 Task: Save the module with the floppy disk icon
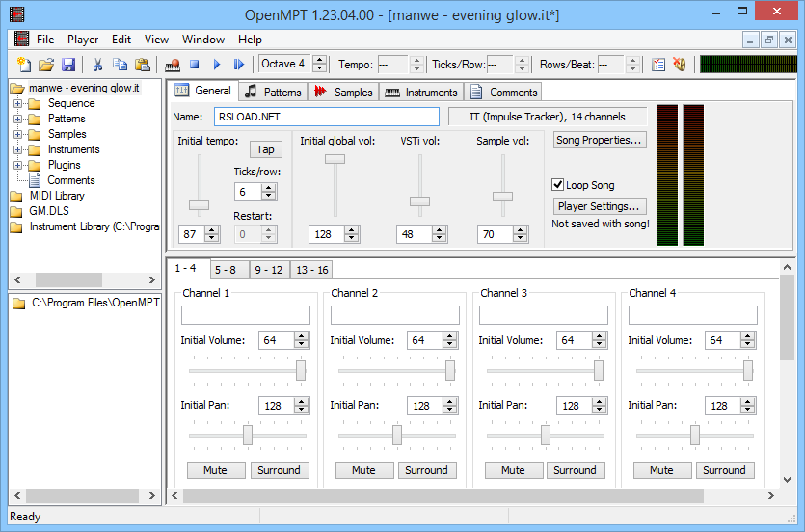68,65
